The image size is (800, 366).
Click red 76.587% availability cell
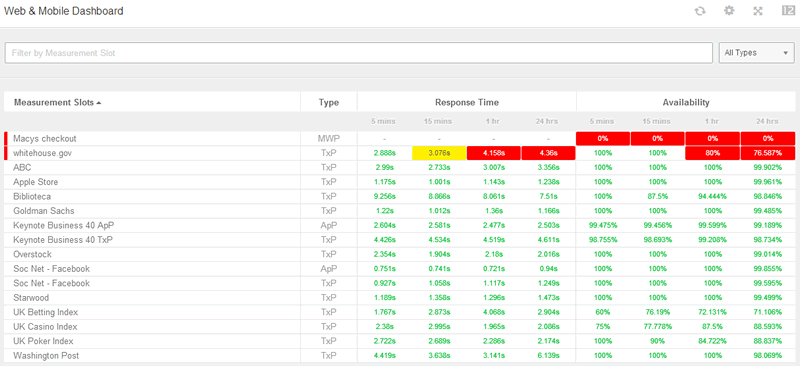click(x=767, y=153)
